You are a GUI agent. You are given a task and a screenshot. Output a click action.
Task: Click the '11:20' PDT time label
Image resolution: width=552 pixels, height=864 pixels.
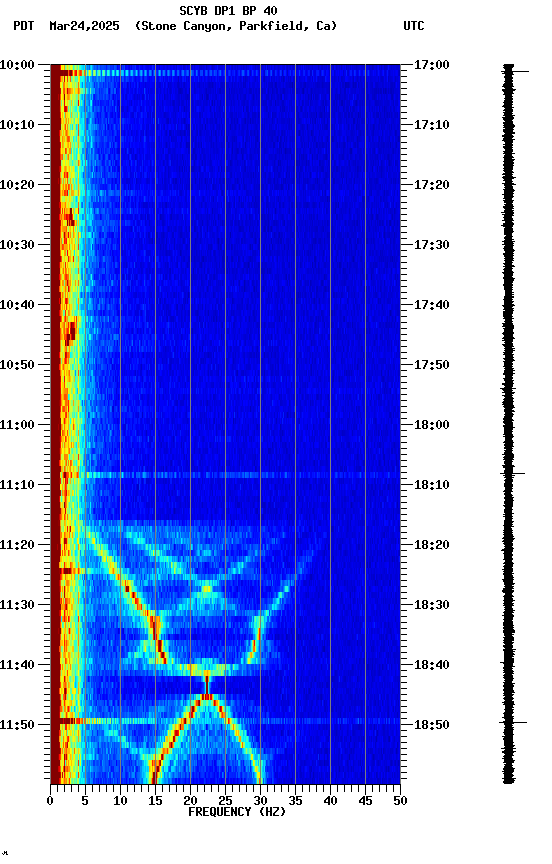click(17, 545)
